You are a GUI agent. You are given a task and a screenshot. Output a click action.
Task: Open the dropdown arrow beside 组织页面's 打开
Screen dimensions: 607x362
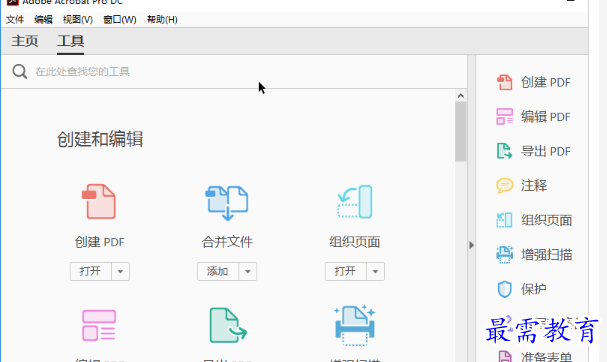point(375,271)
